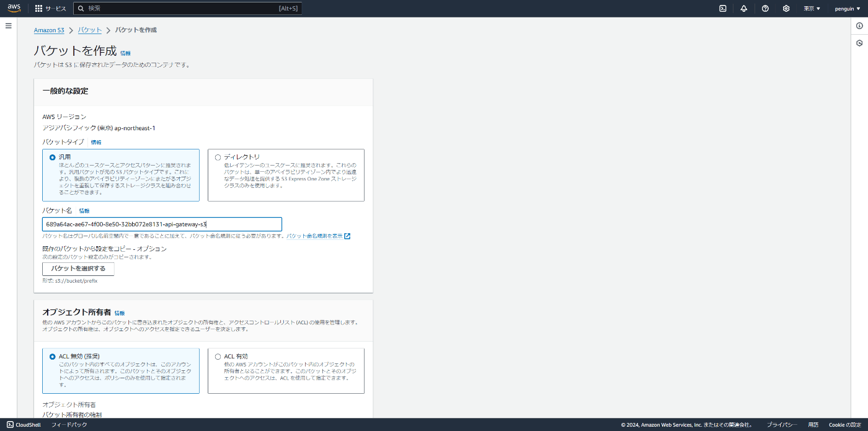Open the Services grid menu

[x=38, y=9]
